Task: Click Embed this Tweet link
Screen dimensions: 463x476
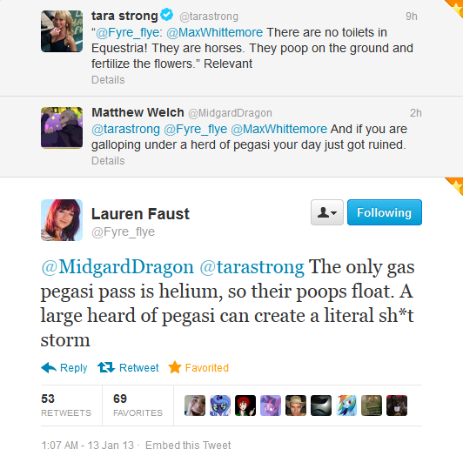Action: point(188,446)
